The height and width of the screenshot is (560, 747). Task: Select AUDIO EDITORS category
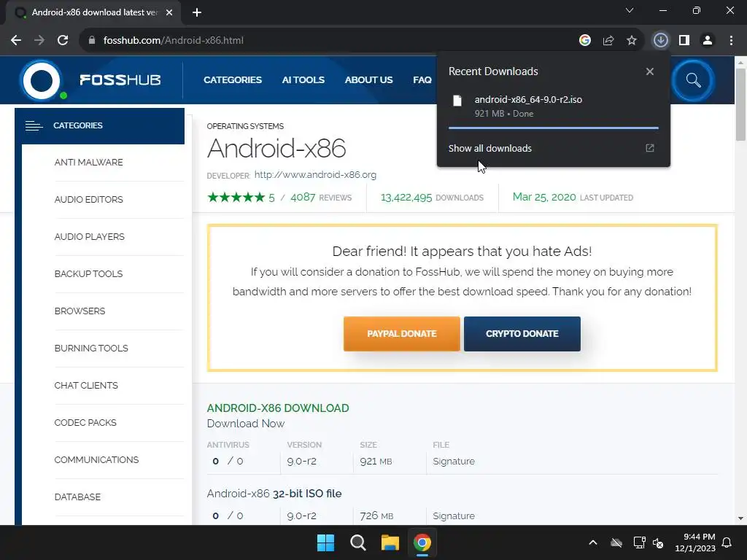(88, 200)
